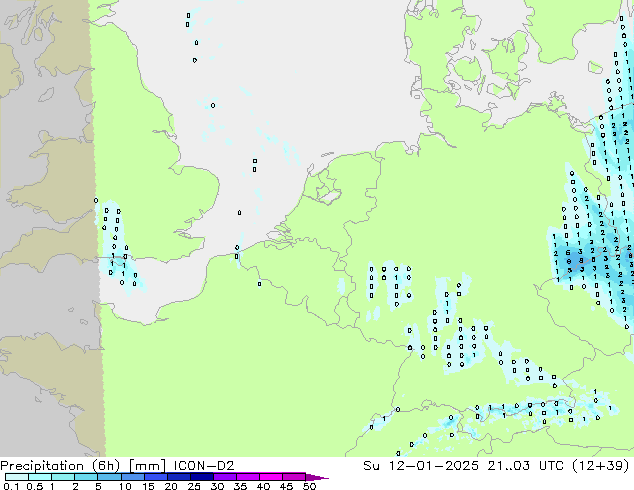Viewport: 634px width, 490px height.
Task: Click the 35–40 mm legend color box
Action: pos(248,477)
